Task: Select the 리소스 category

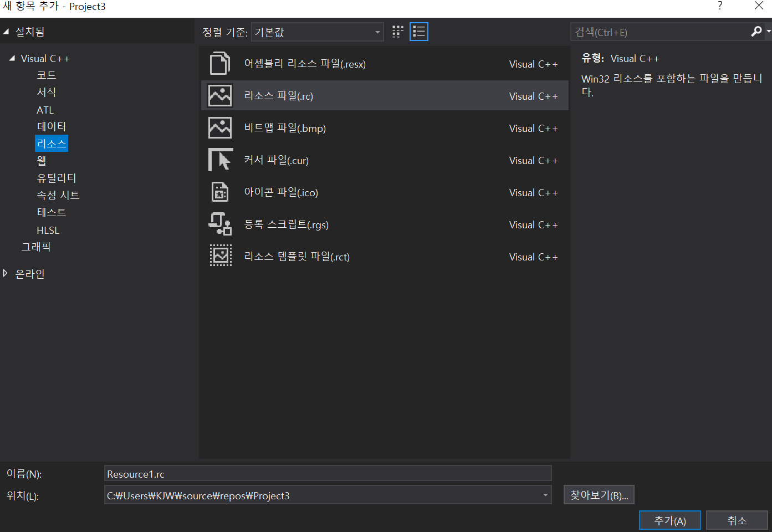Action: 51,144
